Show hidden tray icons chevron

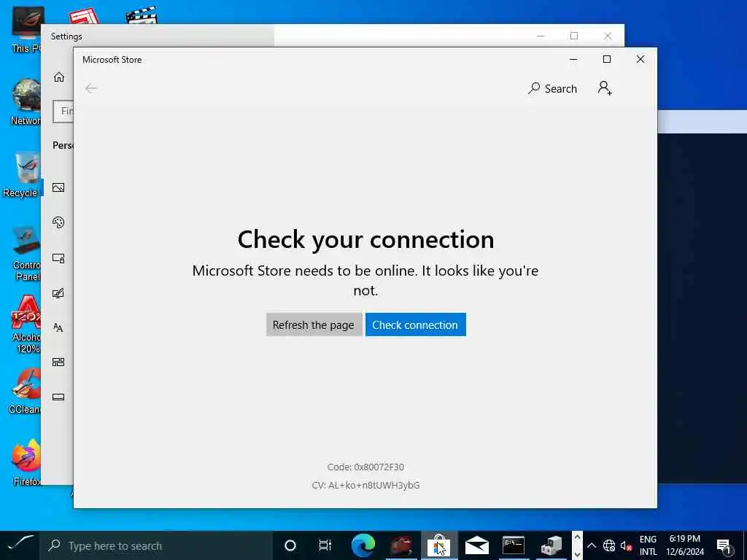tap(591, 545)
